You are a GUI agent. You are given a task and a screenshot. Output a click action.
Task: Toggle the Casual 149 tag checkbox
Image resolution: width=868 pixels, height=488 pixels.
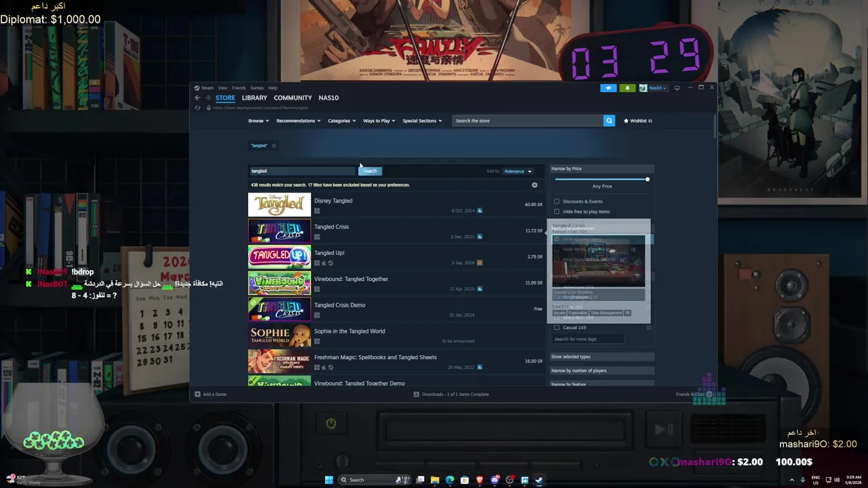tap(557, 327)
